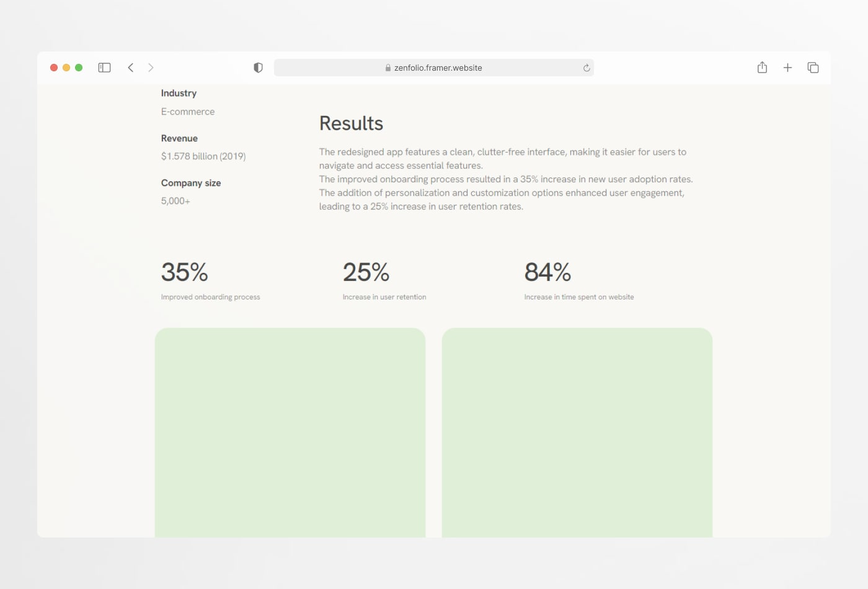Image resolution: width=868 pixels, height=589 pixels.
Task: Open the Share sheet icon
Action: coord(762,68)
